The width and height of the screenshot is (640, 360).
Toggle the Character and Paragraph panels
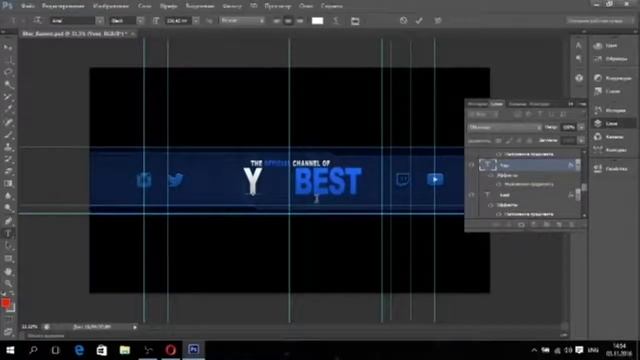355,21
